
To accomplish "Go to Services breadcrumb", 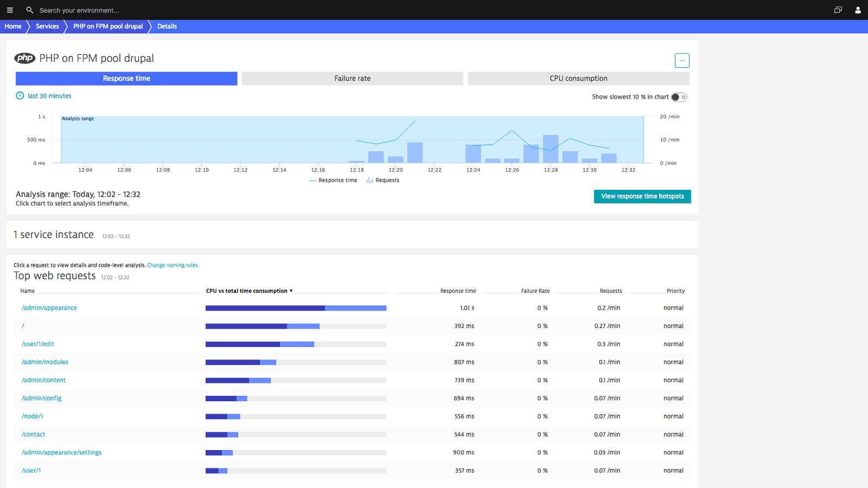I will click(x=47, y=27).
